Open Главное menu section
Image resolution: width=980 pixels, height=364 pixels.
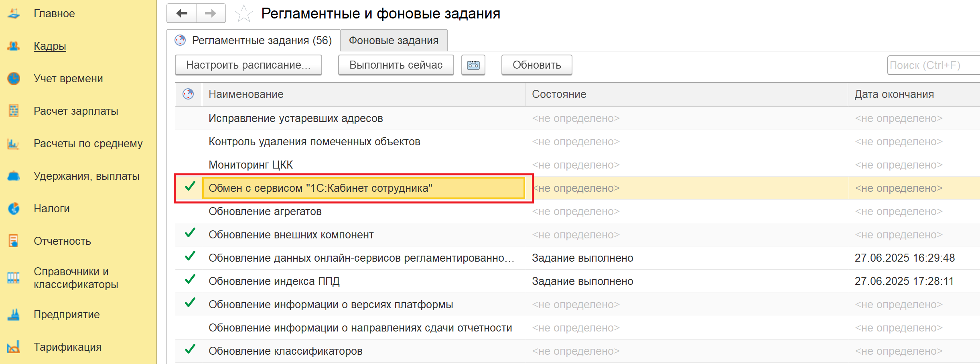[54, 14]
